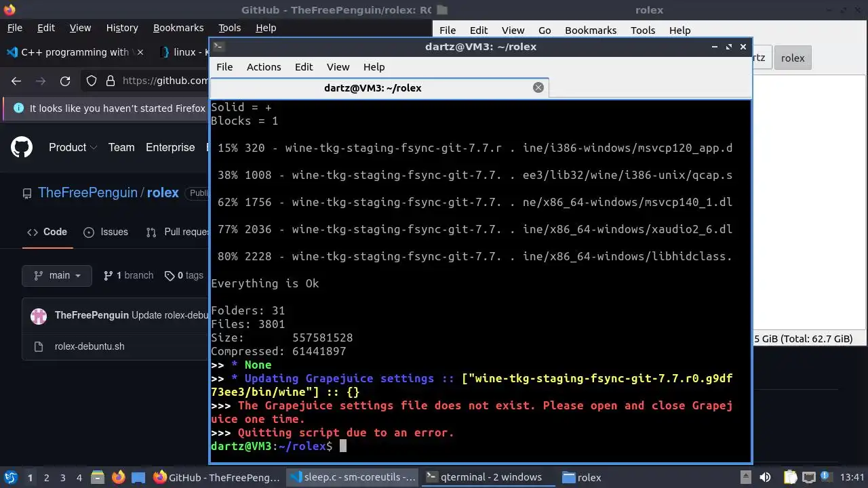Open the 0 tags link

[x=184, y=275]
